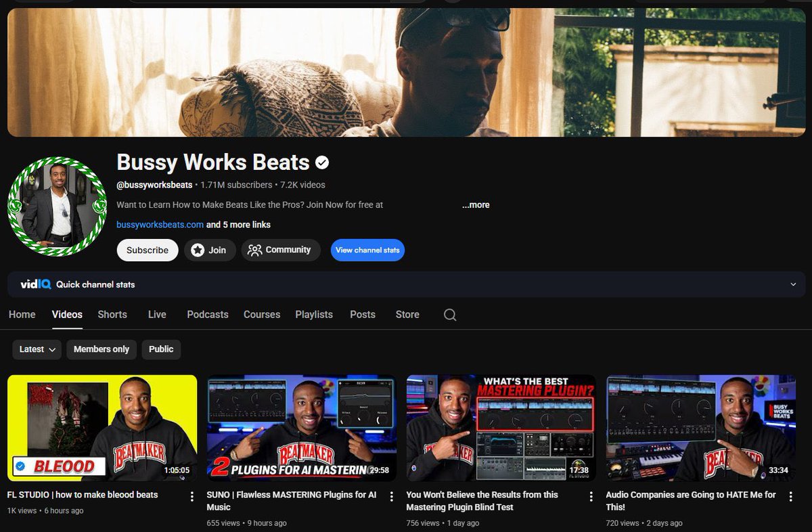
Task: Open the bleood beats video thumbnail
Action: (x=102, y=428)
